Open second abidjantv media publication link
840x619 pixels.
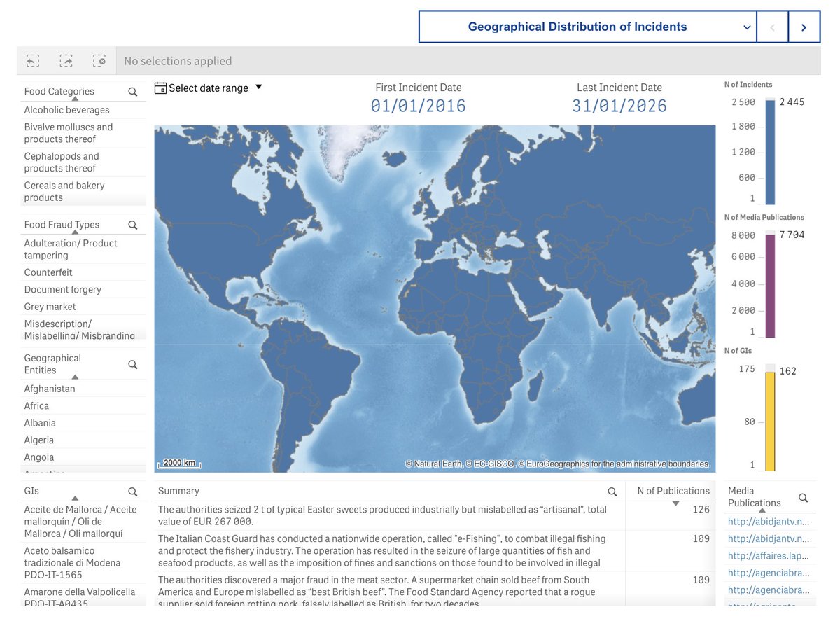769,539
